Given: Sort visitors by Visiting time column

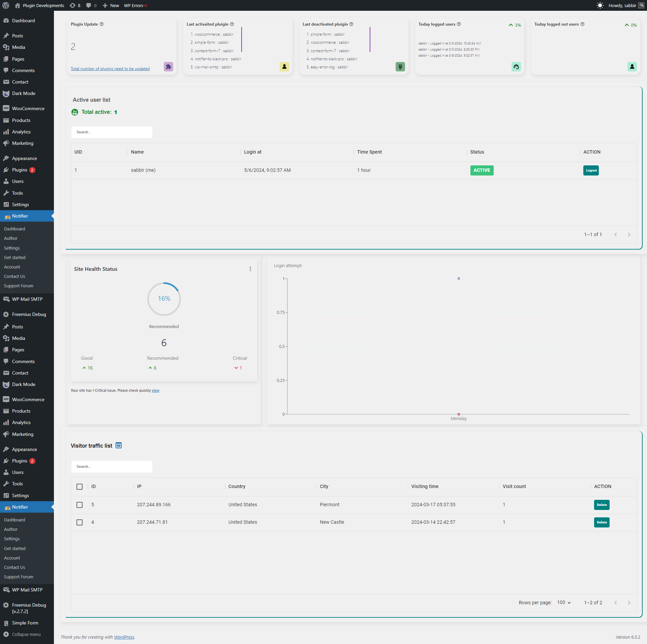Looking at the screenshot, I should 425,486.
